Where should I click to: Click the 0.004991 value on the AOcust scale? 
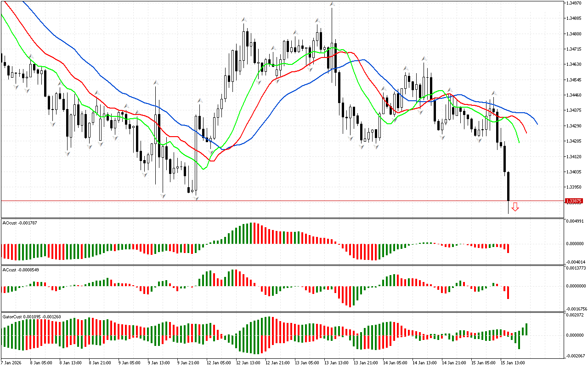point(575,221)
